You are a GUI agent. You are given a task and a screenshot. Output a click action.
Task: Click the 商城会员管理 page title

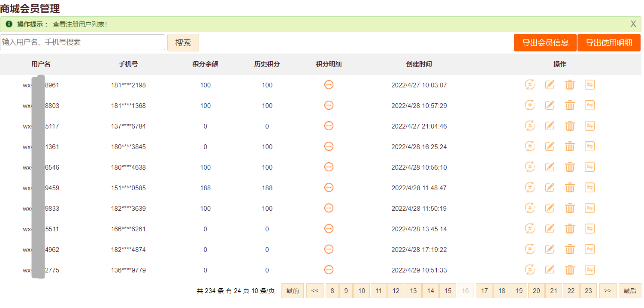30,8
